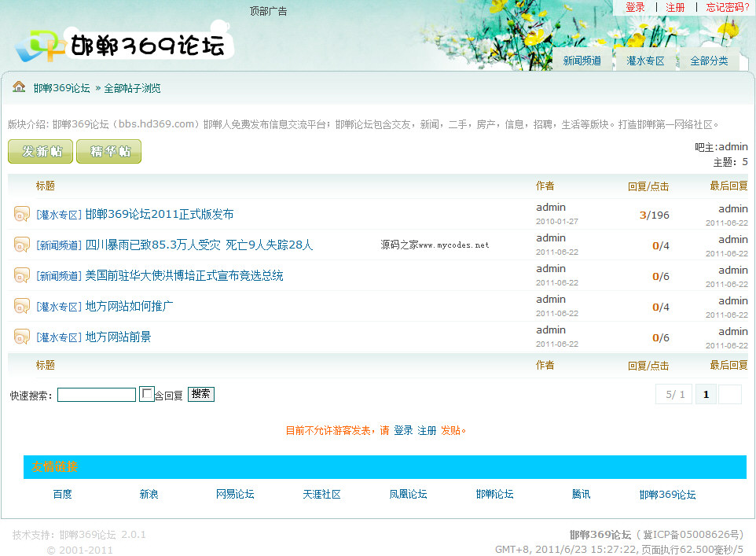Click the 邯郸369论坛 site logo

tap(124, 46)
